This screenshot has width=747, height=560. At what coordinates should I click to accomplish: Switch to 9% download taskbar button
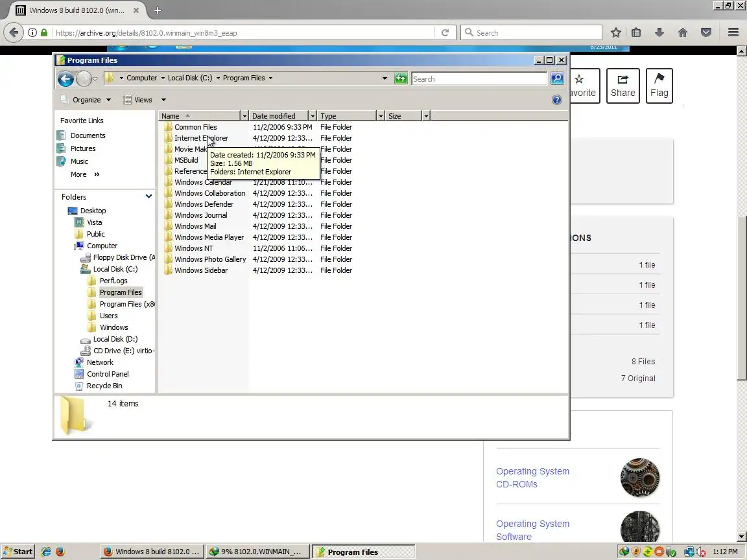coord(257,552)
